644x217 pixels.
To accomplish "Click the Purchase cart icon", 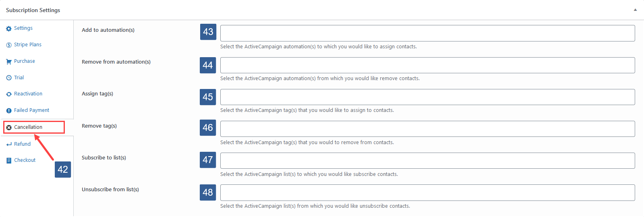I will (x=9, y=62).
